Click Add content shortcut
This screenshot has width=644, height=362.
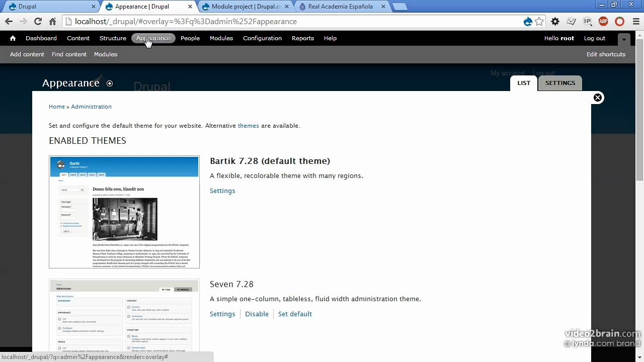pyautogui.click(x=27, y=54)
